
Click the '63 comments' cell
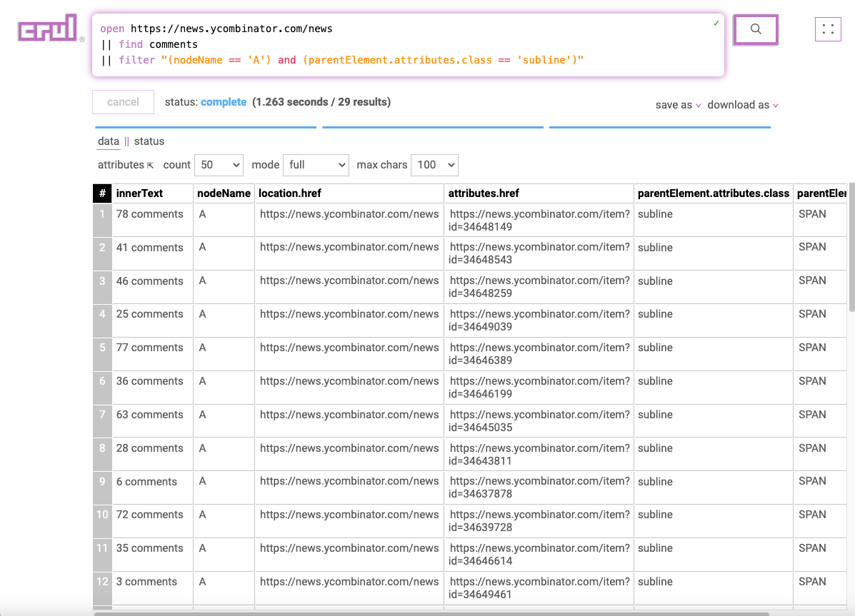tap(152, 421)
